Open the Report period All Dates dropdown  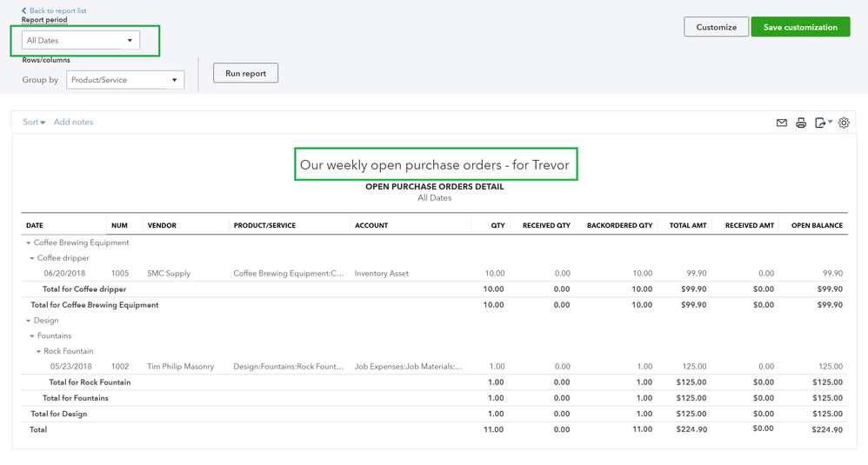[80, 40]
